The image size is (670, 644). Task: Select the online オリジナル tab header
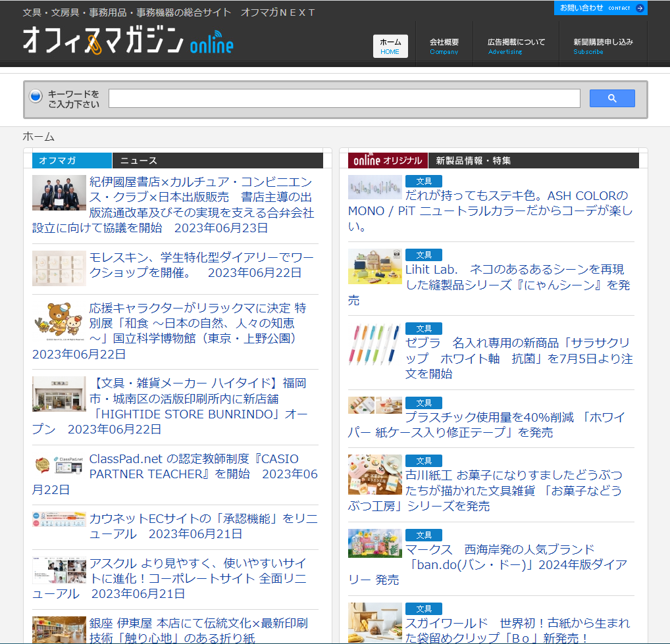click(x=388, y=161)
